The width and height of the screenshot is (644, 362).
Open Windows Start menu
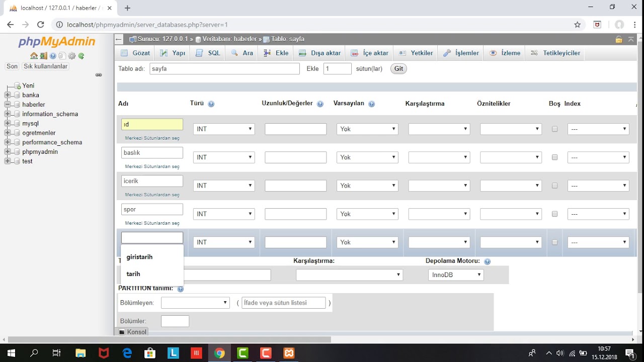pyautogui.click(x=11, y=353)
